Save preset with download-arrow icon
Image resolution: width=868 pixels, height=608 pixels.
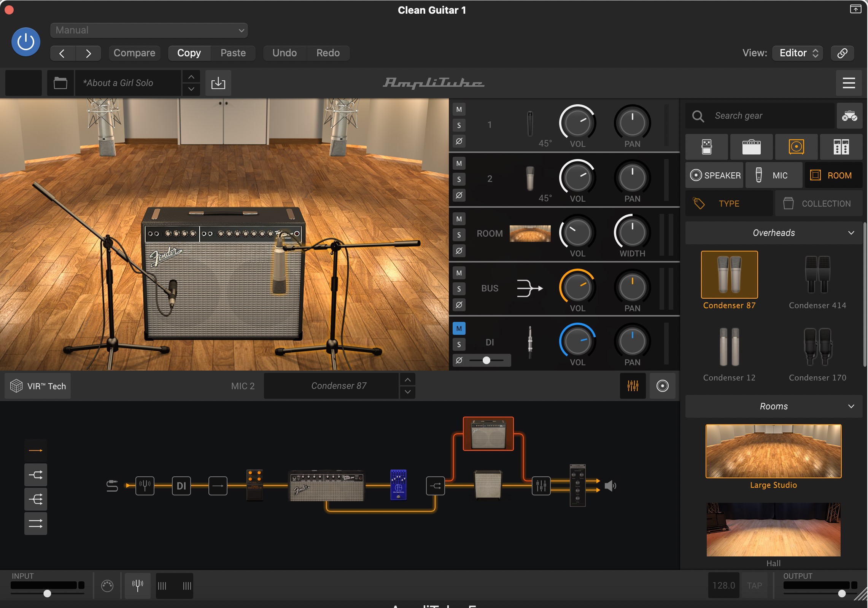click(x=218, y=83)
